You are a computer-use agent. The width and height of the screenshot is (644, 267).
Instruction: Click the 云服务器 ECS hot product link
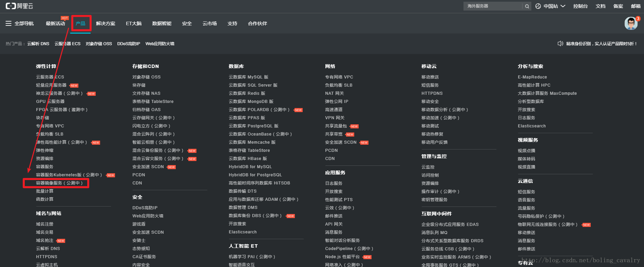tap(68, 44)
